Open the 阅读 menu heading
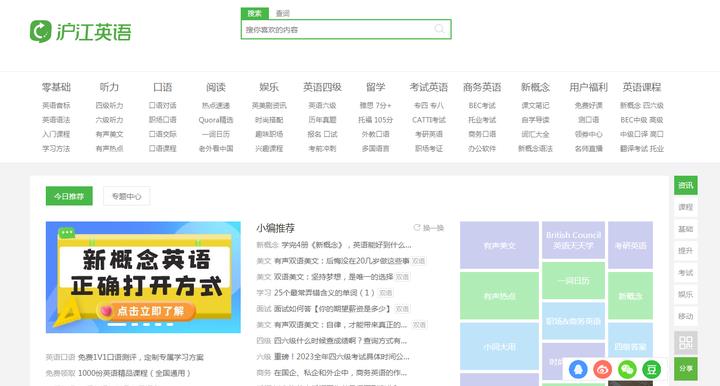The image size is (720, 386). (216, 87)
